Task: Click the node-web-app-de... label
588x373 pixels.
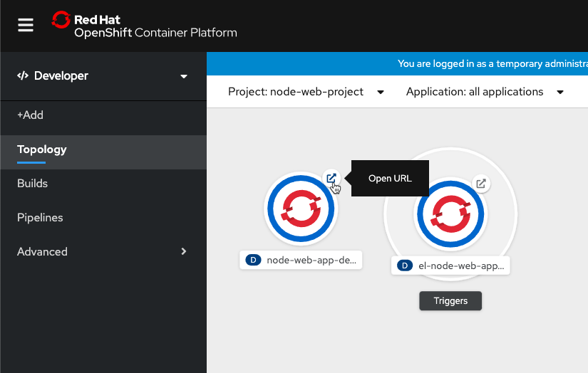Action: (301, 260)
